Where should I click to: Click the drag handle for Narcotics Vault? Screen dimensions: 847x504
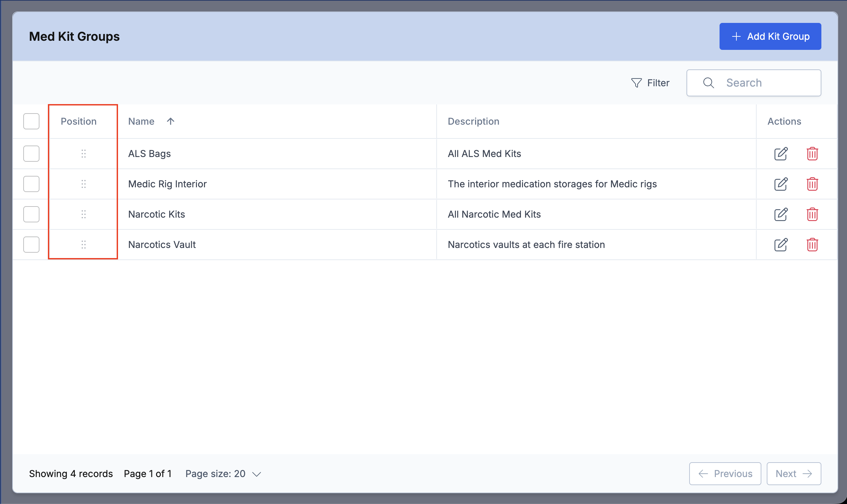pos(84,245)
